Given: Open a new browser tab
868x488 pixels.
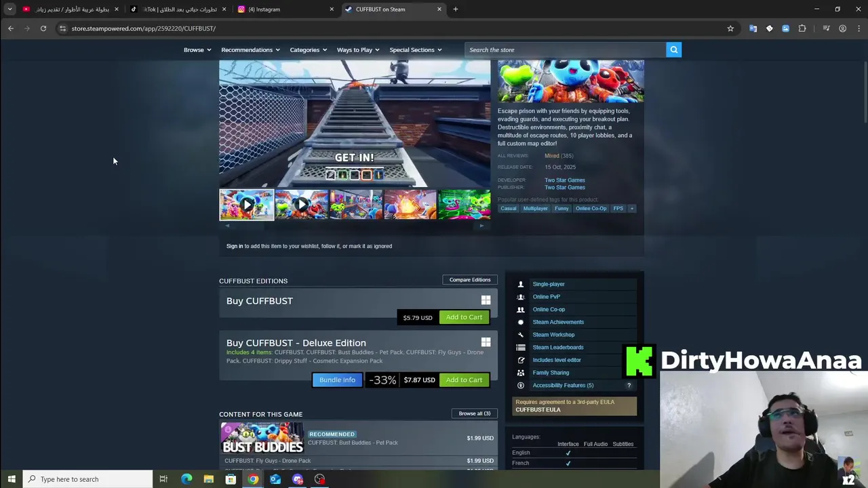Looking at the screenshot, I should coord(456,9).
